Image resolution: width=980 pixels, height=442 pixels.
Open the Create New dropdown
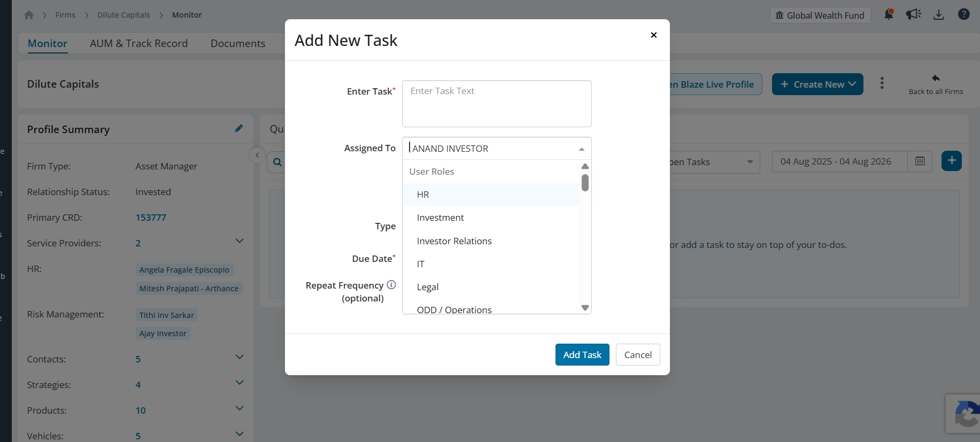[x=817, y=84]
